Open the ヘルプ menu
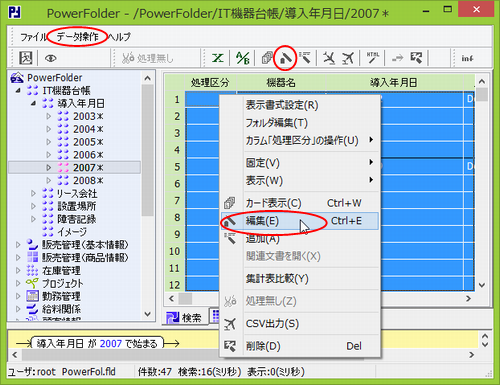 pos(119,37)
